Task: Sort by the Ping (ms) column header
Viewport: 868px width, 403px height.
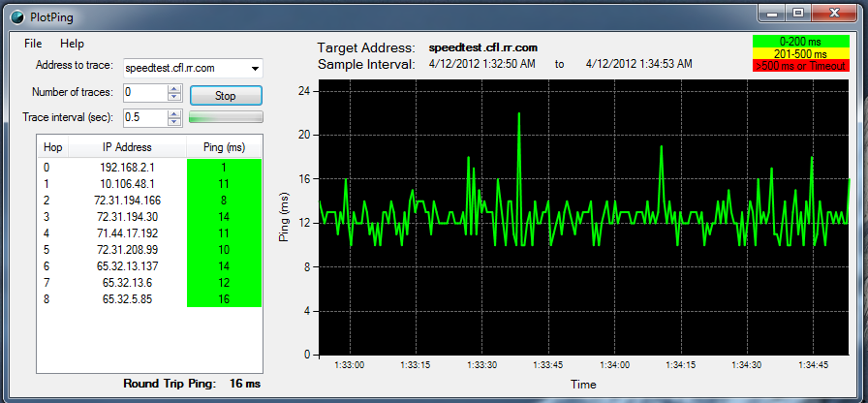Action: tap(224, 147)
